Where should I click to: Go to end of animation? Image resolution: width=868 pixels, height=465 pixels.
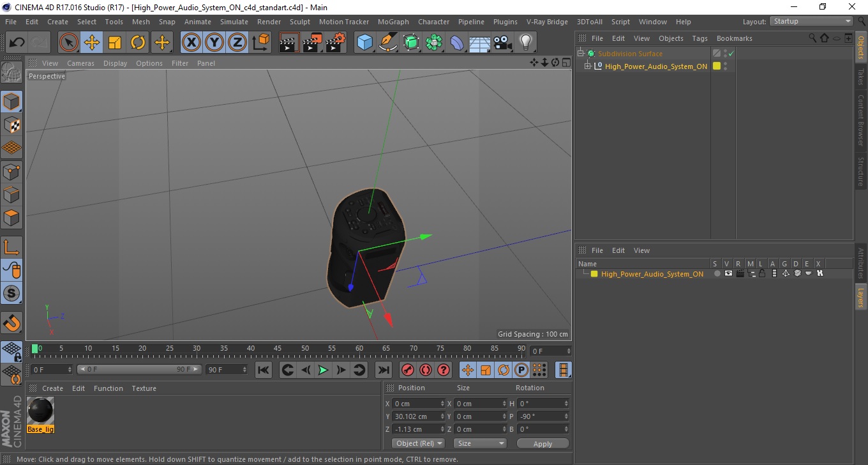(x=383, y=370)
